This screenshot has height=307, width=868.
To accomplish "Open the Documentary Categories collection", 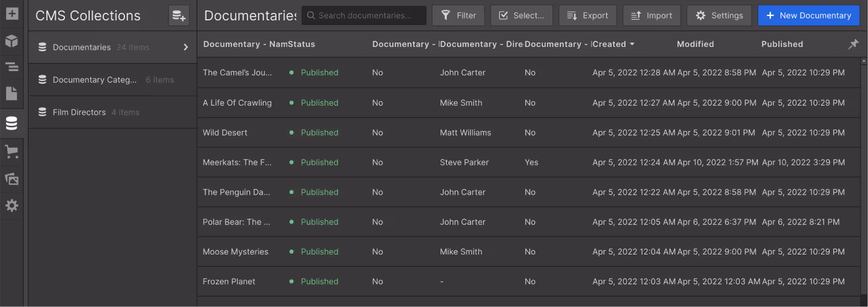I will 113,80.
